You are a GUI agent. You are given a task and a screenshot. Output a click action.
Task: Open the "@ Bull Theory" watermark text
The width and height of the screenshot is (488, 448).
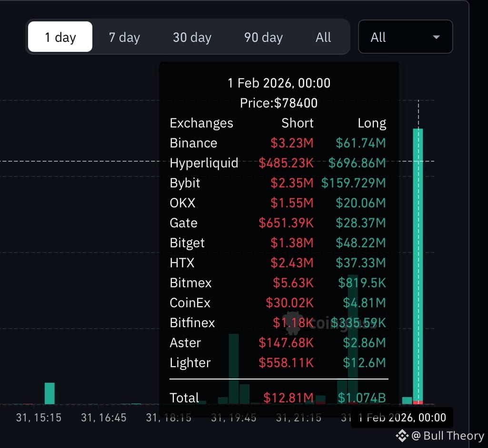(447, 435)
